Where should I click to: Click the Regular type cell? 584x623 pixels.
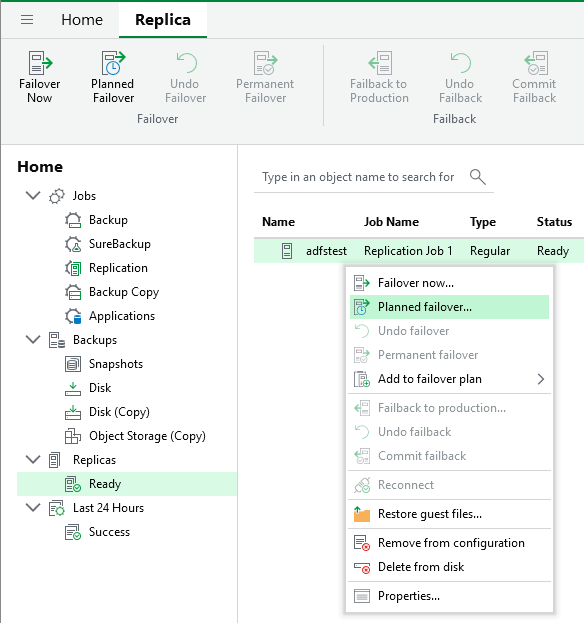click(490, 251)
